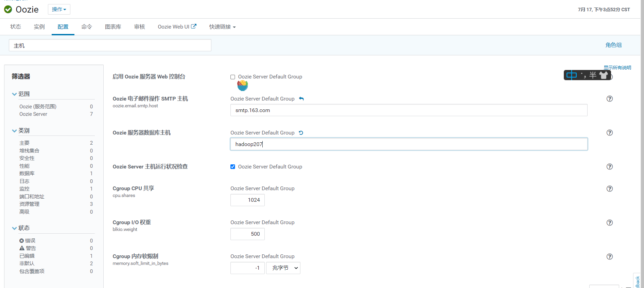Show help for Cgroup I/O weight
The height and width of the screenshot is (288, 644).
610,222
